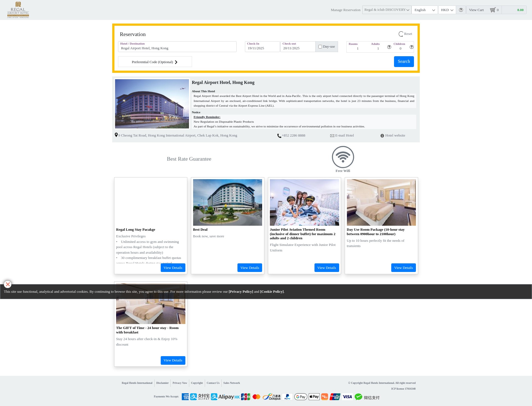Open the Regal & iclub DISCOVERY dropdown
Image resolution: width=532 pixels, height=406 pixels.
point(387,10)
